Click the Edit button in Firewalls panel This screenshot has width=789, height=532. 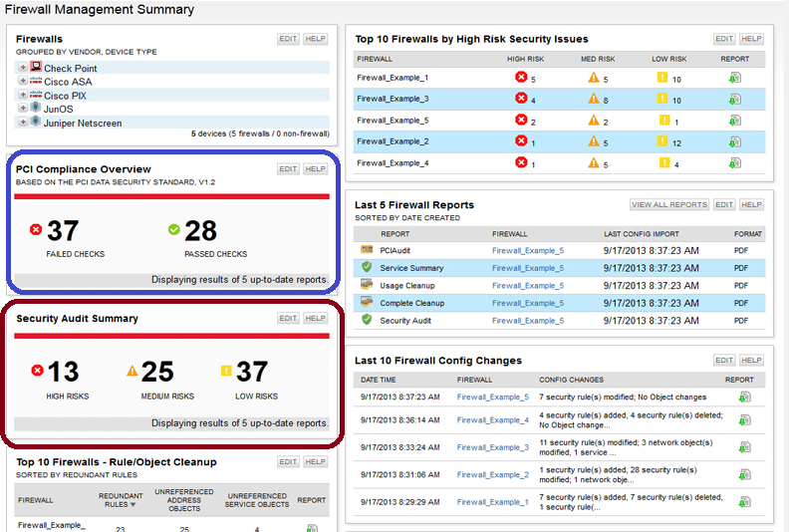click(288, 39)
